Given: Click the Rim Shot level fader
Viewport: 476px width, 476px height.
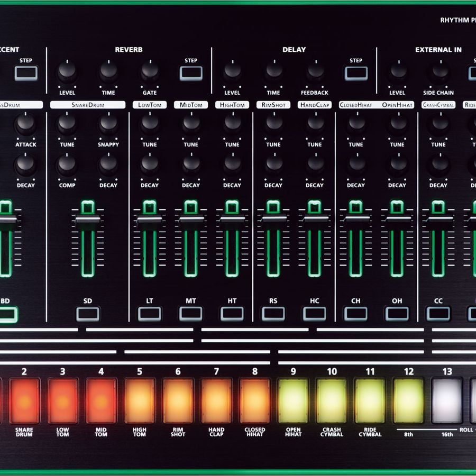Looking at the screenshot, I should point(273,219).
